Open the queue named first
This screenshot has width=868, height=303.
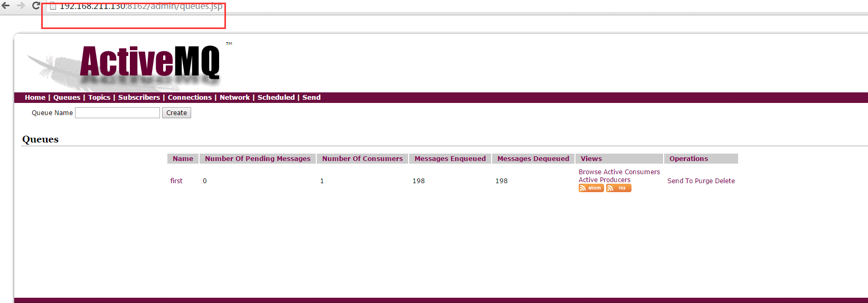[176, 181]
